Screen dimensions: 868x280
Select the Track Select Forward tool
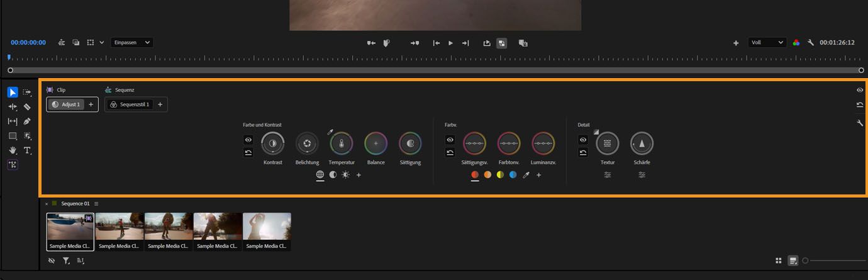[27, 92]
